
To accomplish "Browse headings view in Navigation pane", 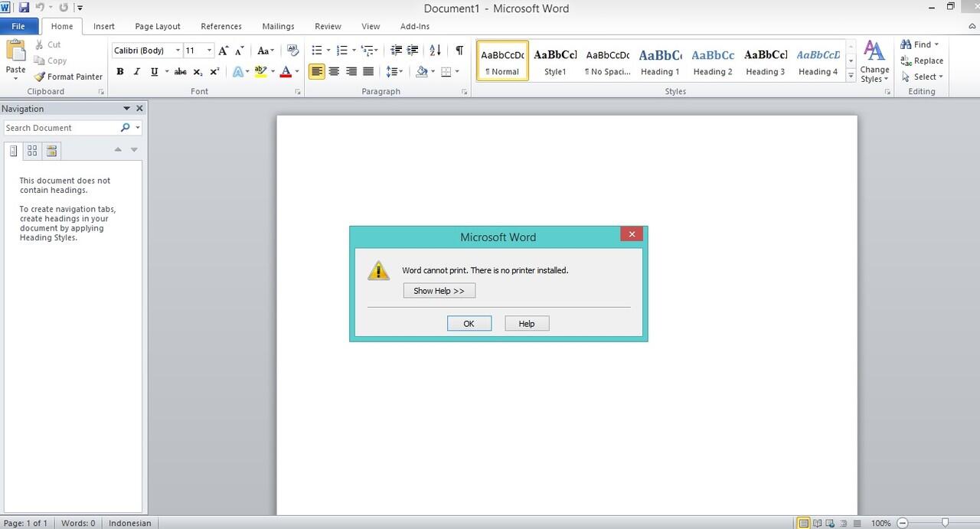I will point(14,151).
